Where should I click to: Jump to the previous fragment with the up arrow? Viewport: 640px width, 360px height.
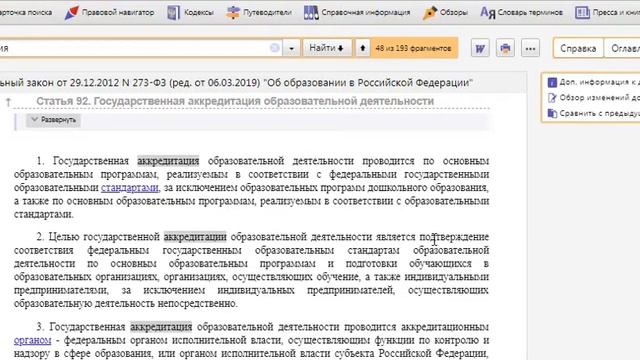click(x=362, y=48)
